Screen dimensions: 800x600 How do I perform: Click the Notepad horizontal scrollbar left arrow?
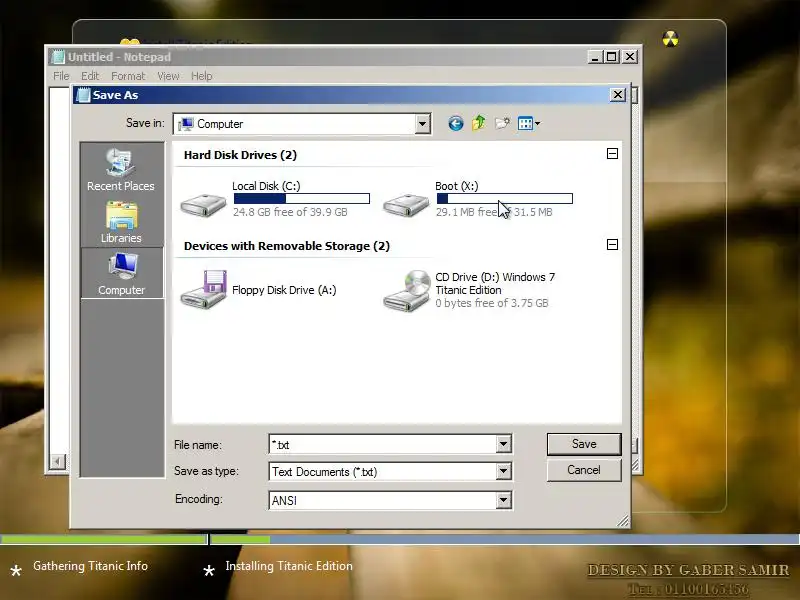click(x=58, y=462)
